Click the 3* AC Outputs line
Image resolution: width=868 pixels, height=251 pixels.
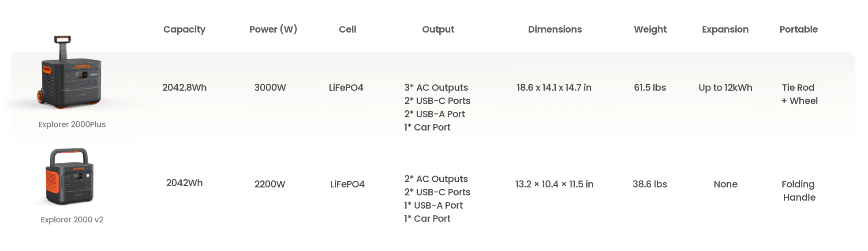point(436,88)
